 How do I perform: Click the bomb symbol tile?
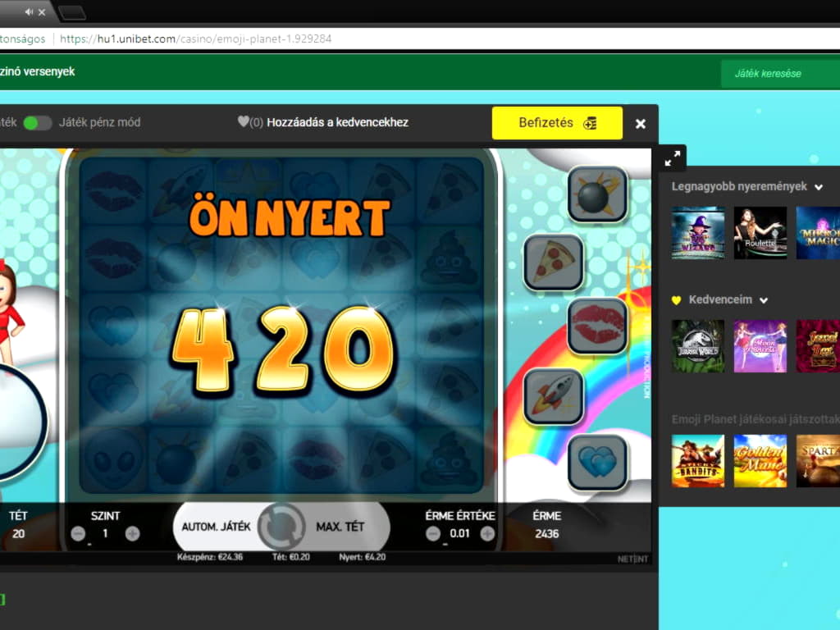[597, 194]
